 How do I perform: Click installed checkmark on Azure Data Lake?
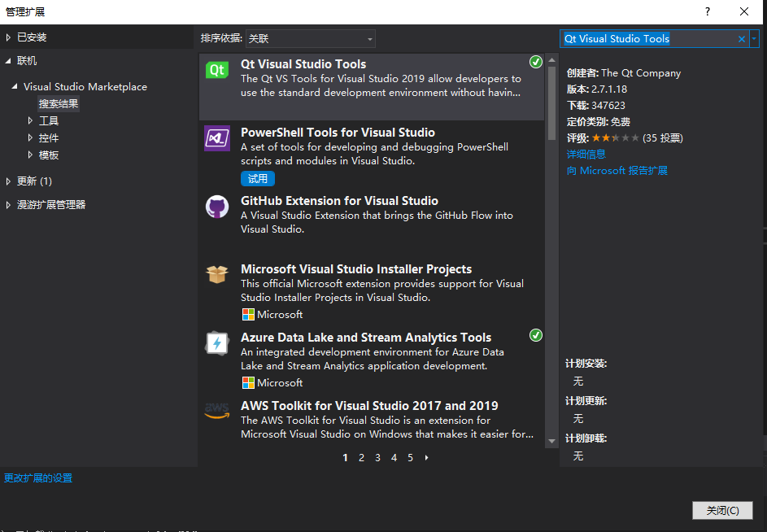click(536, 335)
